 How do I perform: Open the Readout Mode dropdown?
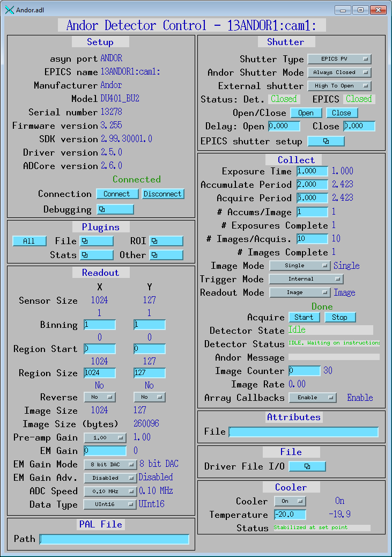pyautogui.click(x=300, y=292)
